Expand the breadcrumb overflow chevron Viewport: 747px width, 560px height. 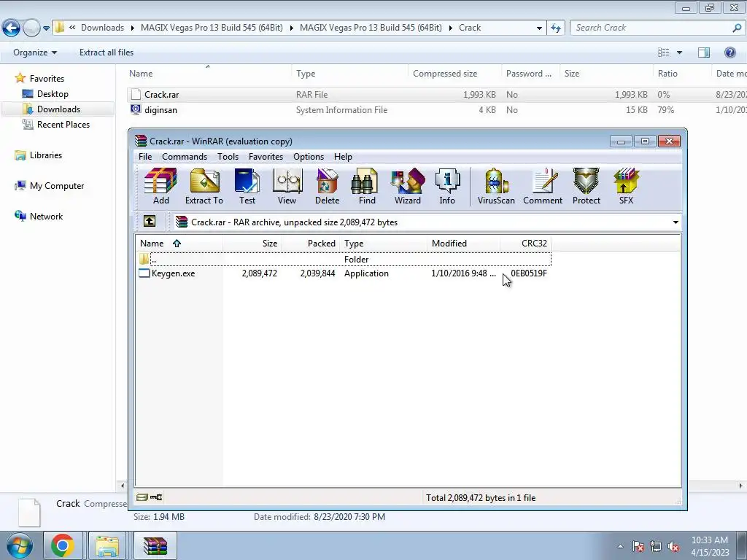click(x=72, y=28)
